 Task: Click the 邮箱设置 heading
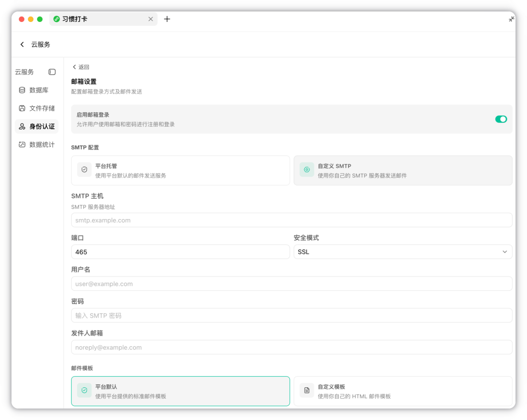[x=84, y=81]
